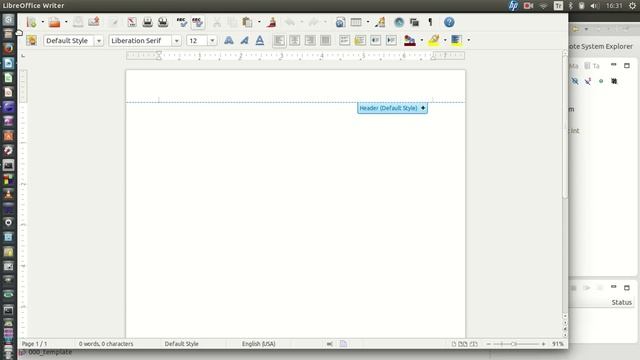Expand the Background Color dropdown arrow

tap(469, 40)
